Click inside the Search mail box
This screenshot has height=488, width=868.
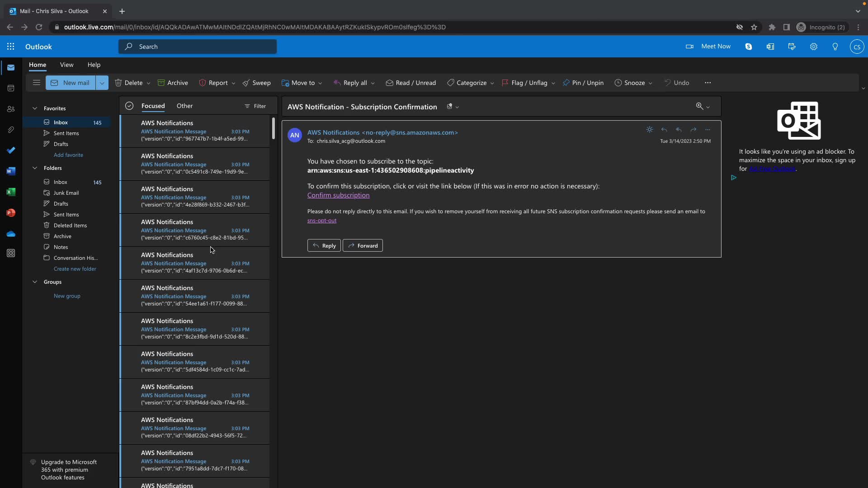tap(198, 47)
